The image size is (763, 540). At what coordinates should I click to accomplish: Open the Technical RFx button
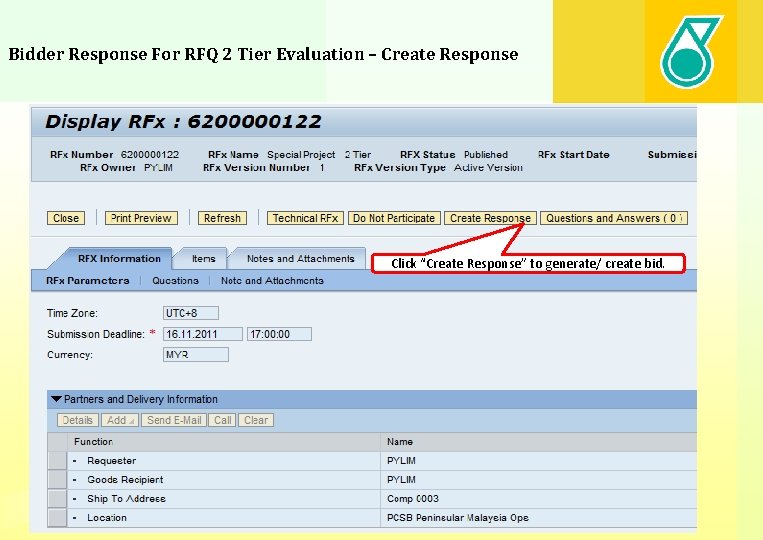(x=305, y=218)
